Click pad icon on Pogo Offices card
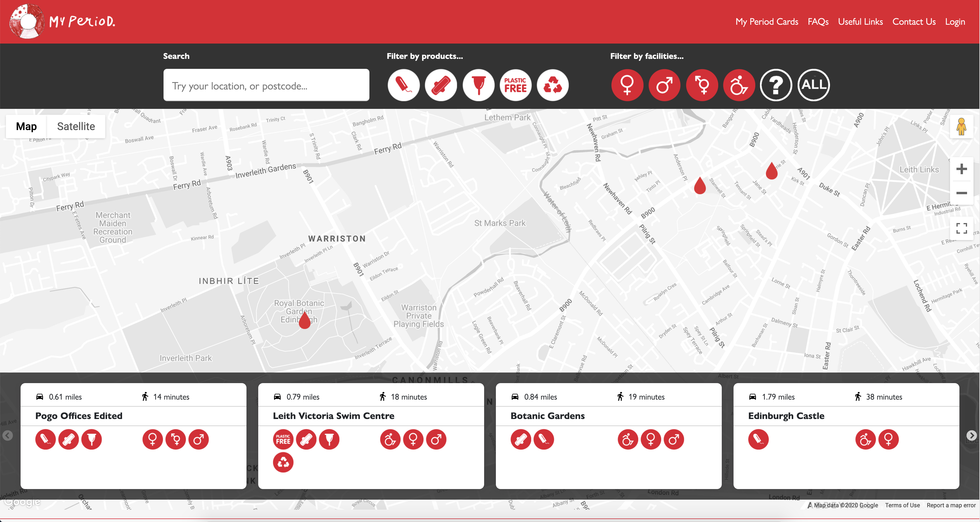The image size is (980, 522). 69,439
